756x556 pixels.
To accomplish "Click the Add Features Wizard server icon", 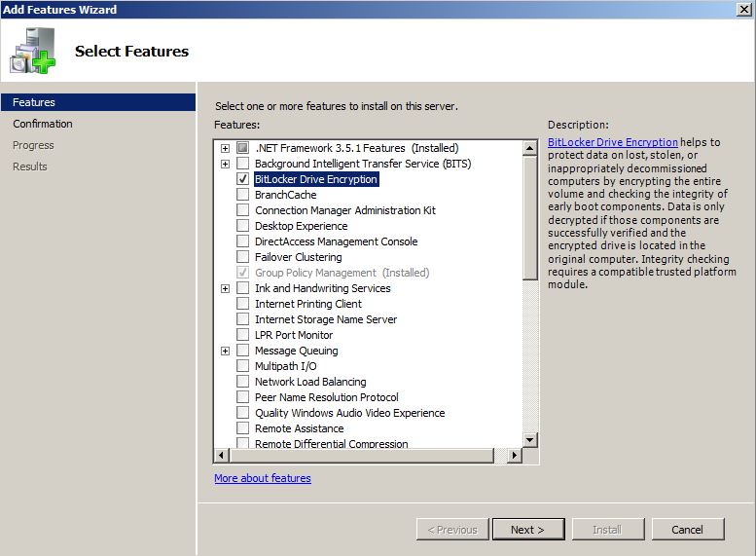I will click(32, 51).
